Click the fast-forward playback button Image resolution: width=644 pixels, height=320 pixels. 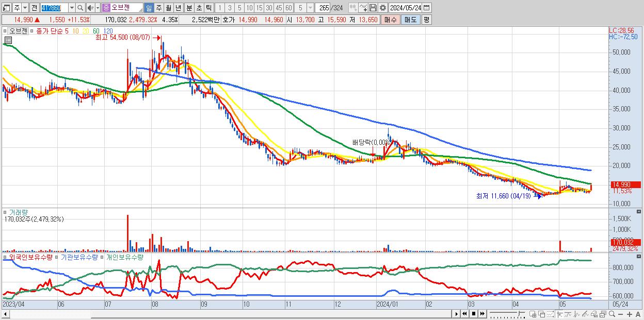pyautogui.click(x=482, y=314)
